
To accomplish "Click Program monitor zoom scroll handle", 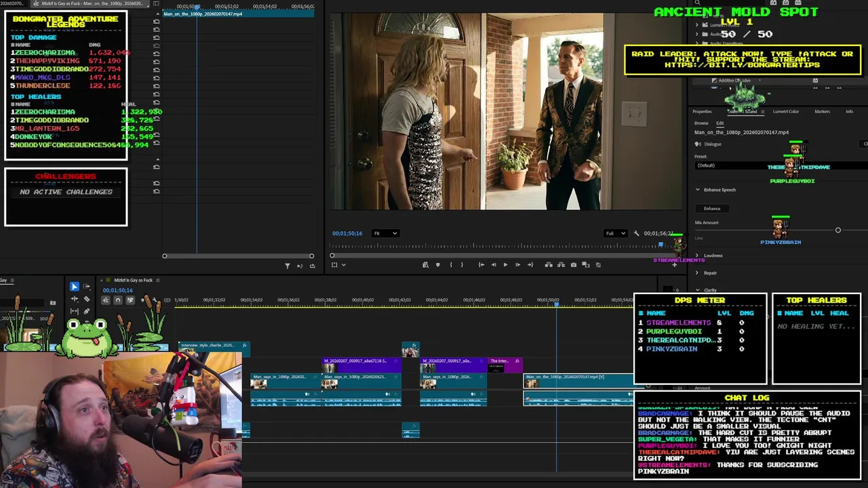I will (332, 256).
